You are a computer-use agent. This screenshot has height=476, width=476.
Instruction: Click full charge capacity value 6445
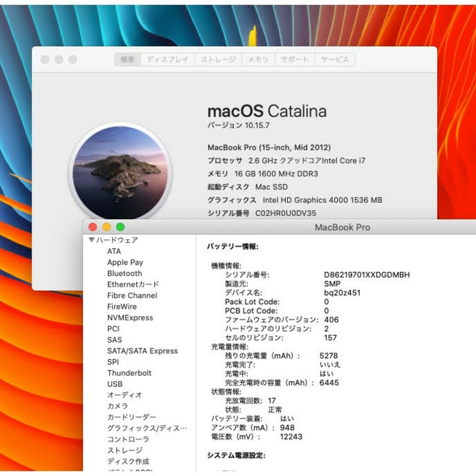(x=329, y=383)
